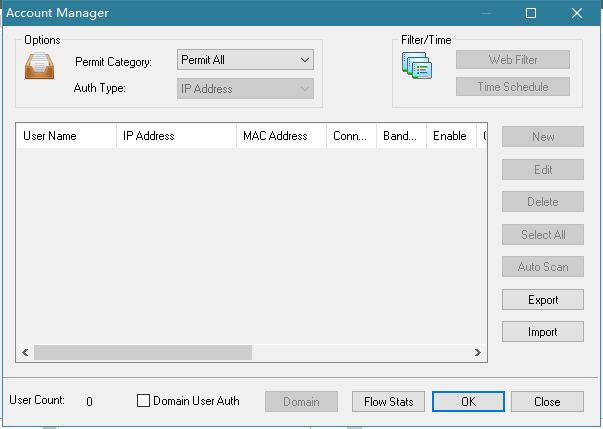The width and height of the screenshot is (603, 429).
Task: Click the Options inbox tray icon
Action: (40, 66)
